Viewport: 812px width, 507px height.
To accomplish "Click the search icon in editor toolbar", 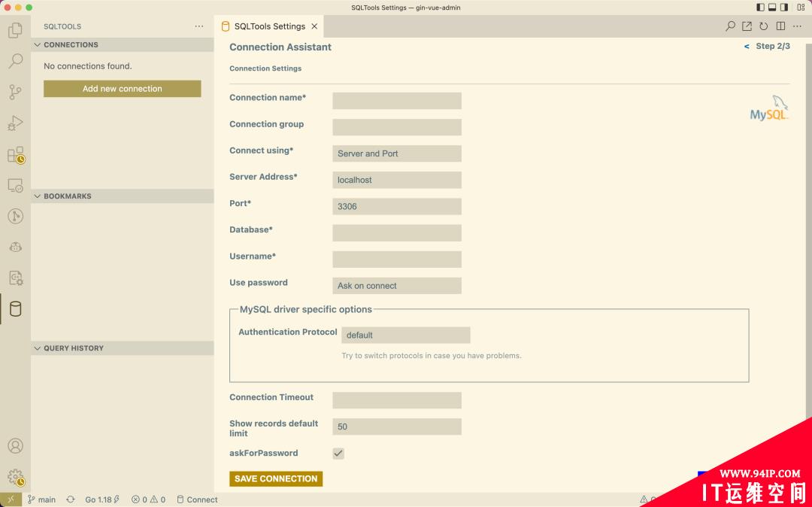I will click(x=730, y=26).
